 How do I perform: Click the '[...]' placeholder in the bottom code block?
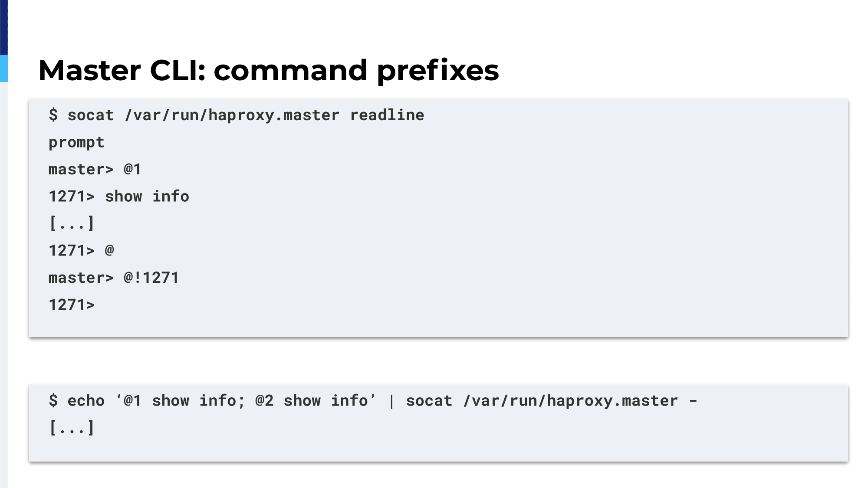72,428
